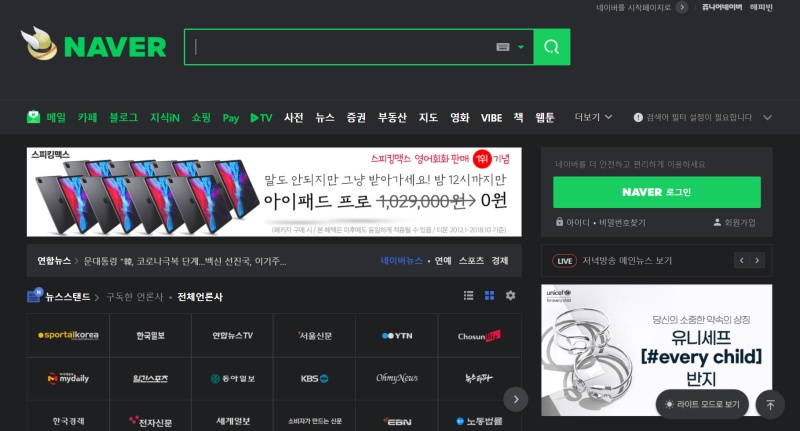Click the back-to-top arrow button
Viewport: 800px width, 431px height.
[x=770, y=404]
